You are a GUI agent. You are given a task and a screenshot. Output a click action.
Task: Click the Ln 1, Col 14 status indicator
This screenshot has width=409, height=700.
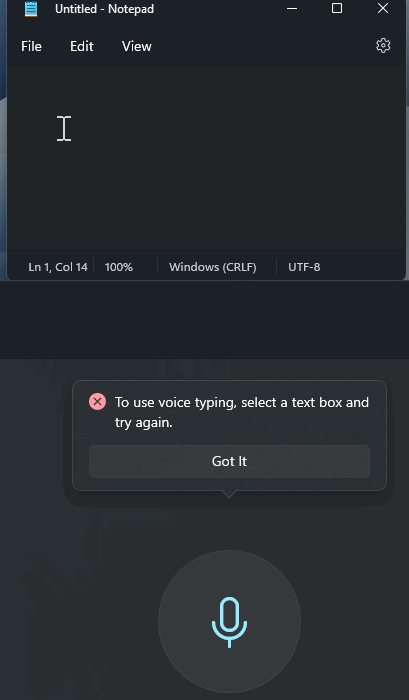(x=58, y=267)
